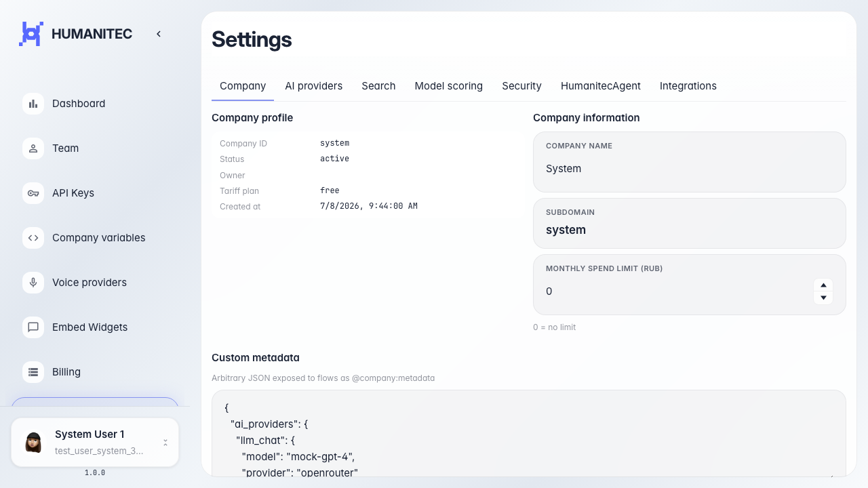This screenshot has height=488, width=868.
Task: Open the Billing page
Action: (x=95, y=372)
